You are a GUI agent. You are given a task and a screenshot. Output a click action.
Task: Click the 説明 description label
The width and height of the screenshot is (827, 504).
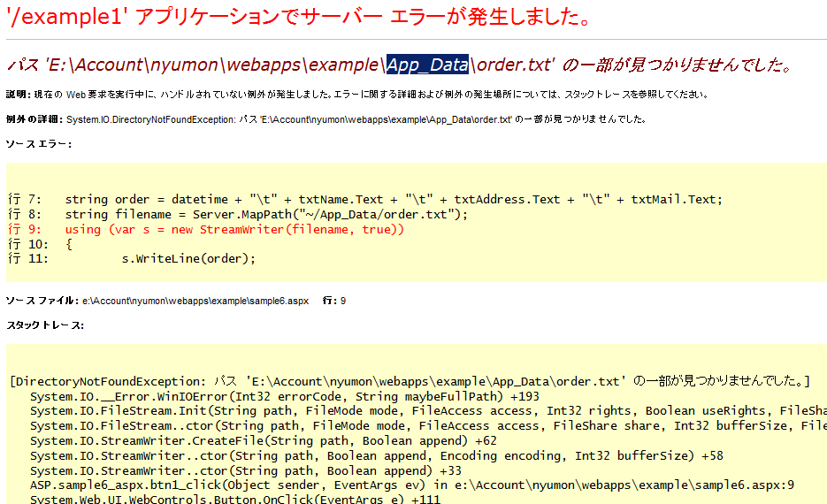17,94
